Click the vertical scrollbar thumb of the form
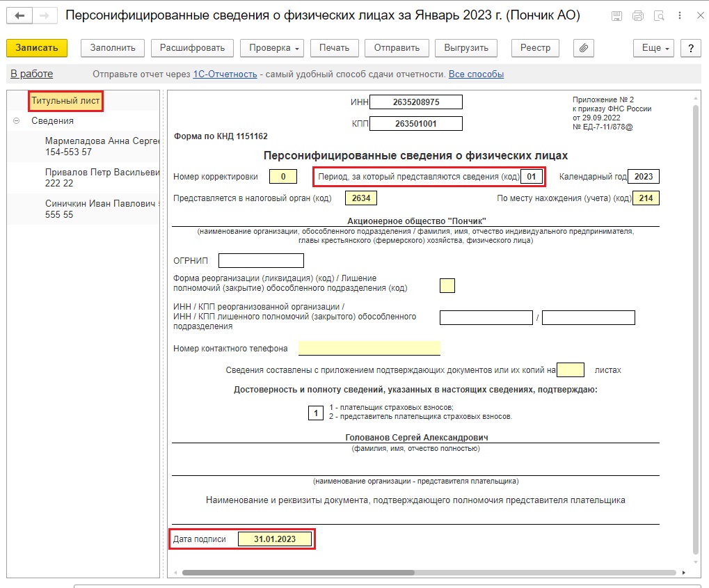Viewport: 709px width, 588px height. [x=696, y=329]
